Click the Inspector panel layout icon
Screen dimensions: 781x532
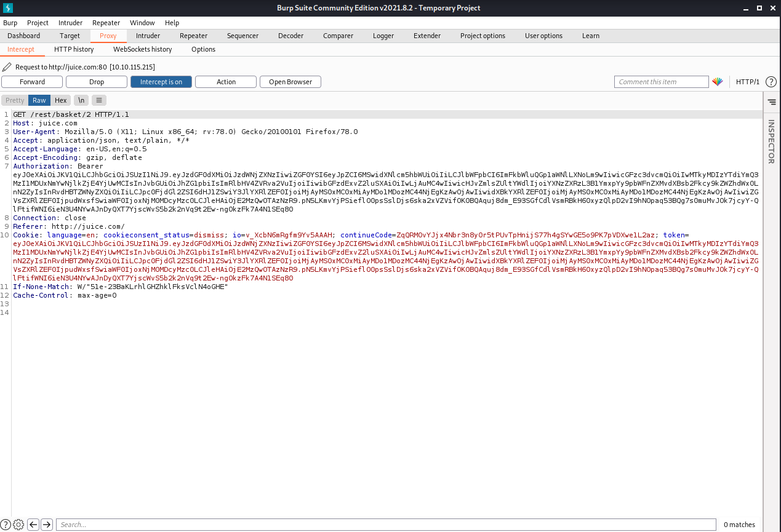click(772, 102)
